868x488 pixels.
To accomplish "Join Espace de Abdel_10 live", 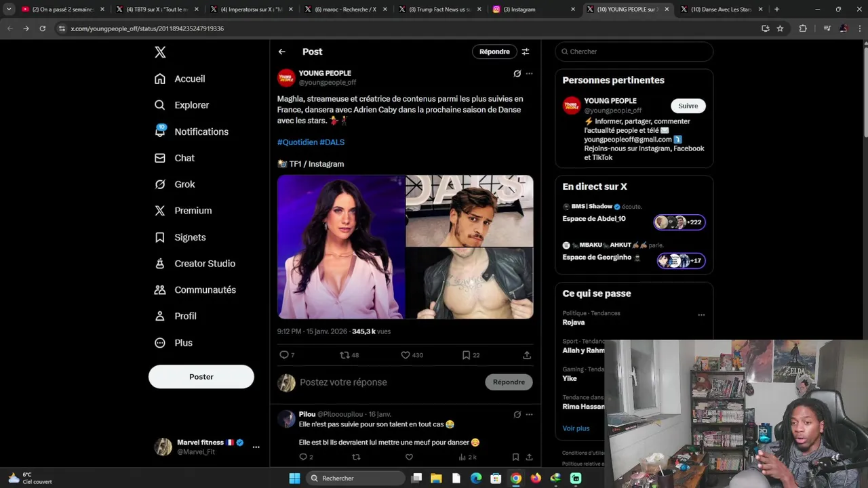I will [634, 215].
